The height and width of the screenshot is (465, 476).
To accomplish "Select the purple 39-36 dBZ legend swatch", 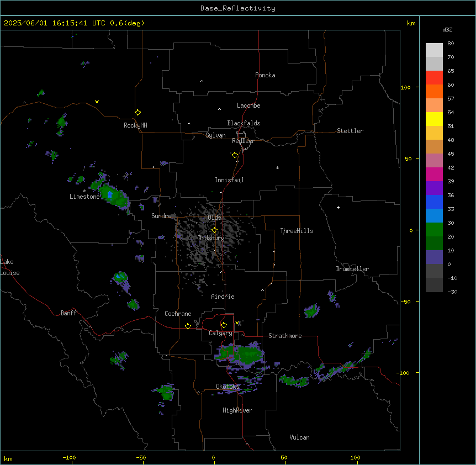I will pyautogui.click(x=434, y=188).
